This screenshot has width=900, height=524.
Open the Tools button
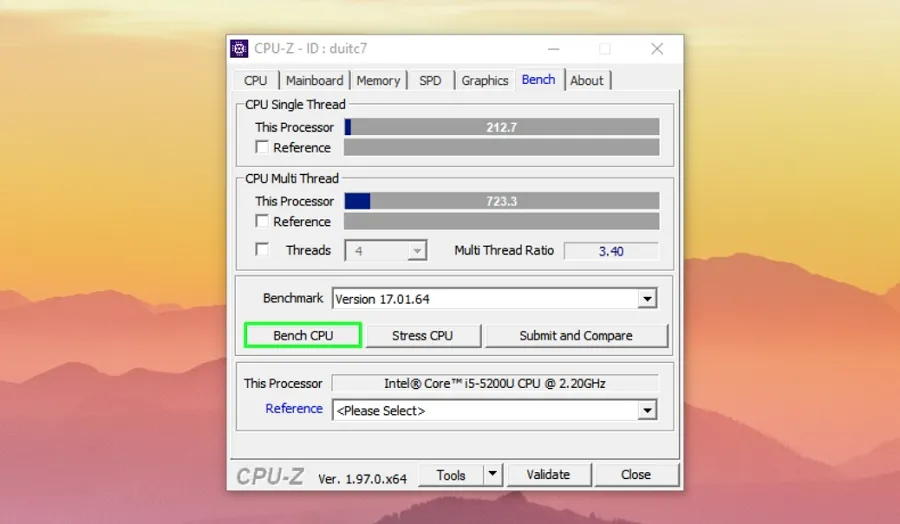point(451,475)
